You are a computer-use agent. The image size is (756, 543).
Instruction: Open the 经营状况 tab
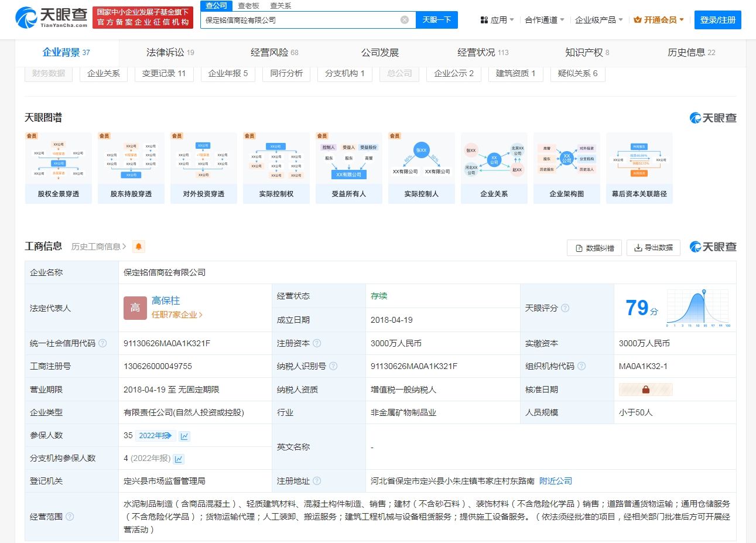coord(483,53)
